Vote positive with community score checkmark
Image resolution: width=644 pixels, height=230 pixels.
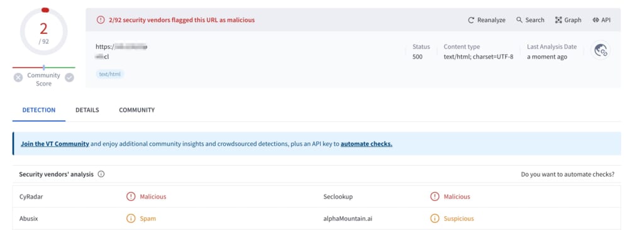69,78
